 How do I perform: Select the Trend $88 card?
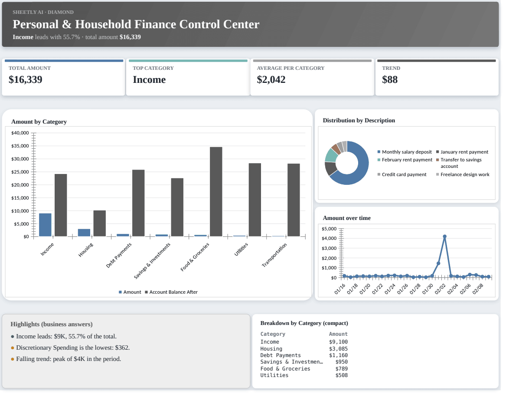[x=437, y=77]
